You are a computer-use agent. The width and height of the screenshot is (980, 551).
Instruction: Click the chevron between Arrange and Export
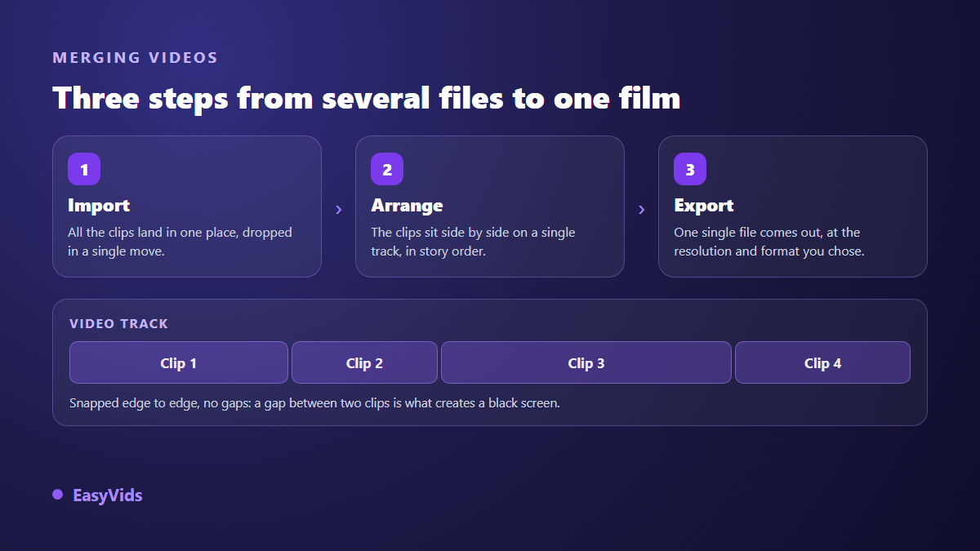click(641, 210)
